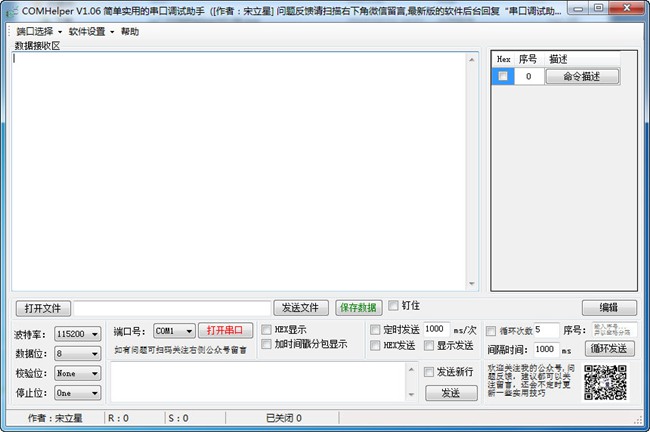The width and height of the screenshot is (650, 432).
Task: Click the 定时发送 interval field showing 1000
Action: pos(437,330)
